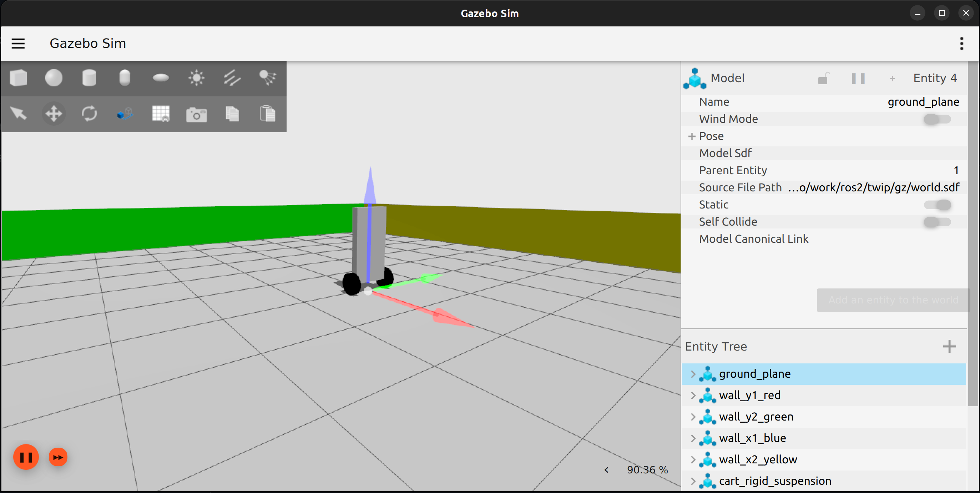Insert a box shape
Screen dimensions: 980x493
(x=18, y=78)
